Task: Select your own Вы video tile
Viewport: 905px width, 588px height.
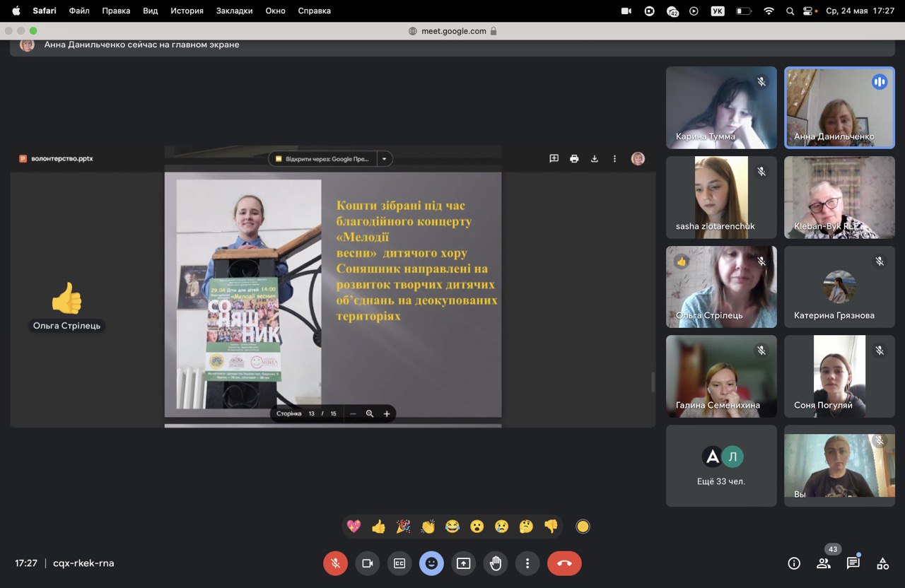Action: tap(839, 466)
